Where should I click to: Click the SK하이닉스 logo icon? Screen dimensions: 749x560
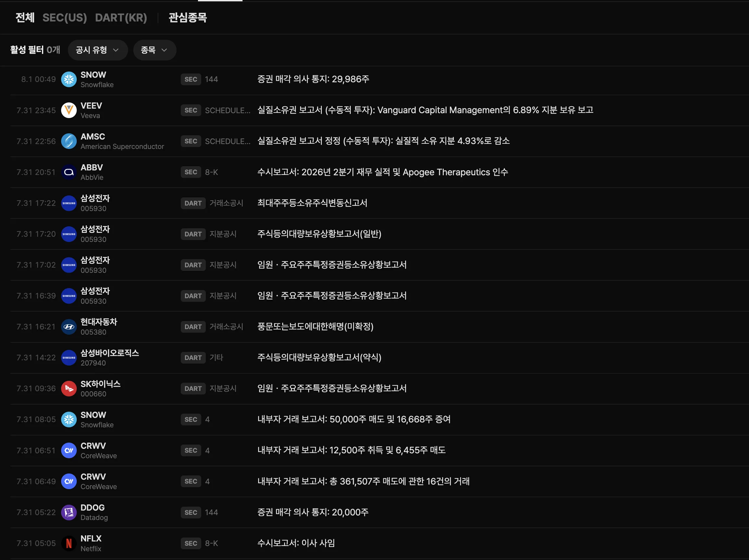(69, 389)
